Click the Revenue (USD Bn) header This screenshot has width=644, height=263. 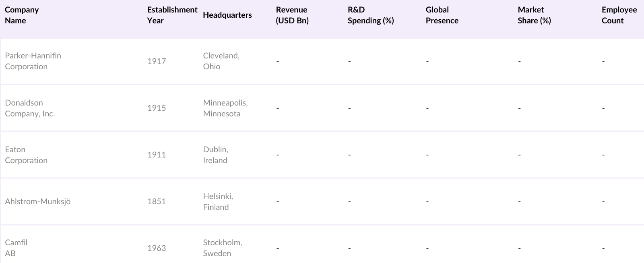[292, 15]
